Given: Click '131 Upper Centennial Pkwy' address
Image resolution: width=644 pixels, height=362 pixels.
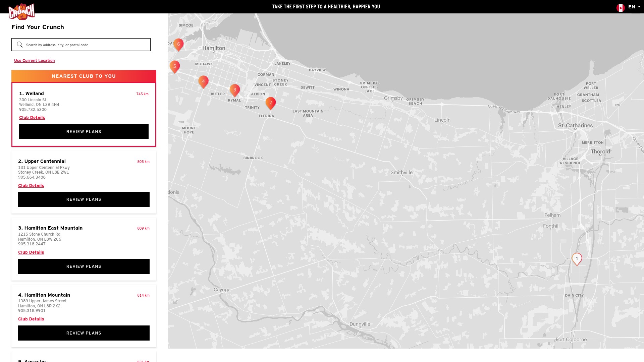Looking at the screenshot, I should 44,168.
